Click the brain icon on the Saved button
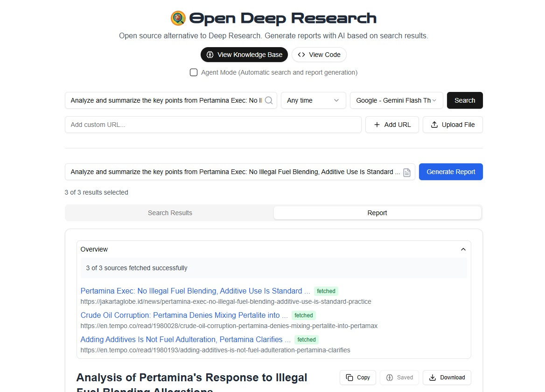Image resolution: width=545 pixels, height=392 pixels. (390, 378)
